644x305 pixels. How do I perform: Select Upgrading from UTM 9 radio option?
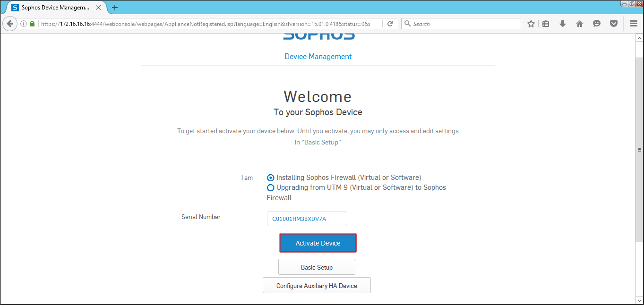coord(271,188)
